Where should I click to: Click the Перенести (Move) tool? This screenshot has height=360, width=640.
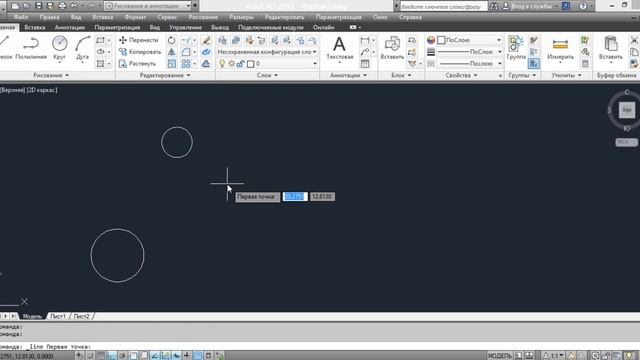[x=138, y=40]
